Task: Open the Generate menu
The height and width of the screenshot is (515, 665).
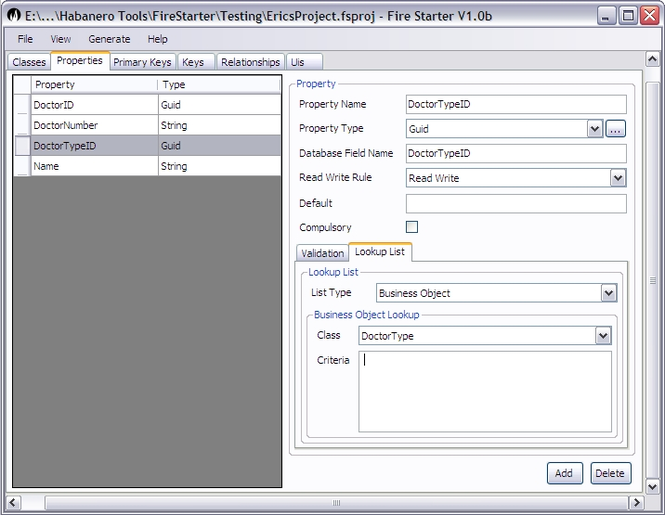Action: click(109, 39)
